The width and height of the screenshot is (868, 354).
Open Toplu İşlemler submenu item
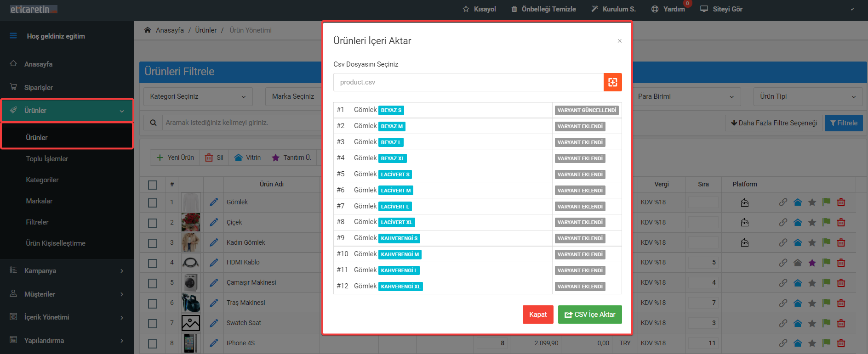(x=47, y=158)
